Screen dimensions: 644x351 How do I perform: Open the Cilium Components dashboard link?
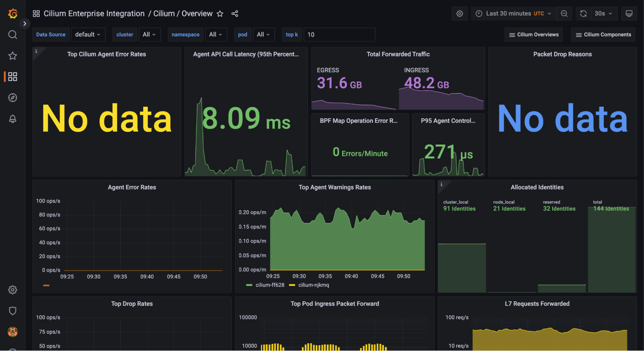click(604, 35)
